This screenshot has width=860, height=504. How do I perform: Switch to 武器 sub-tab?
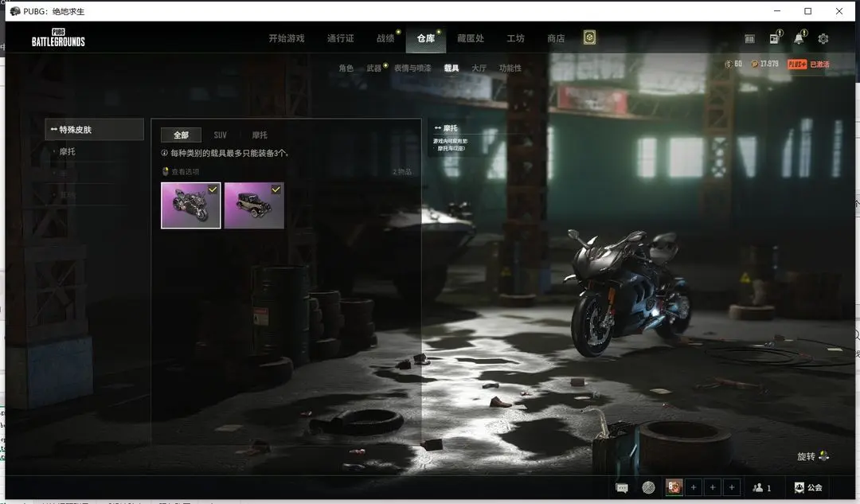pyautogui.click(x=374, y=68)
